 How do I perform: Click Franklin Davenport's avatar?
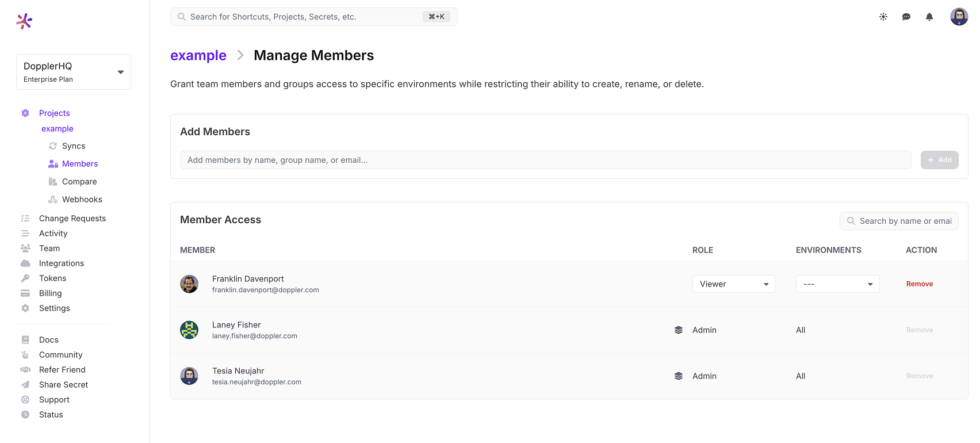pos(189,284)
